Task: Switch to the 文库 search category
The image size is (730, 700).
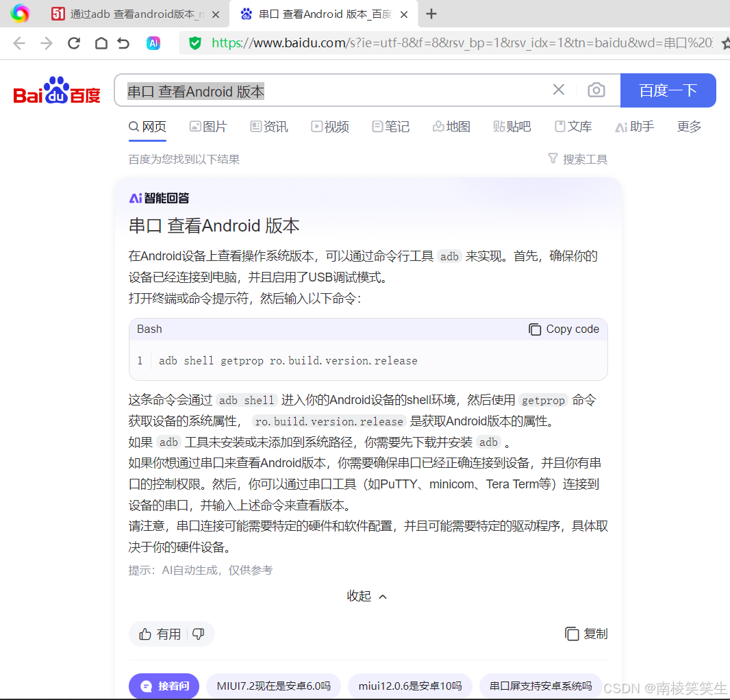Action: tap(573, 127)
